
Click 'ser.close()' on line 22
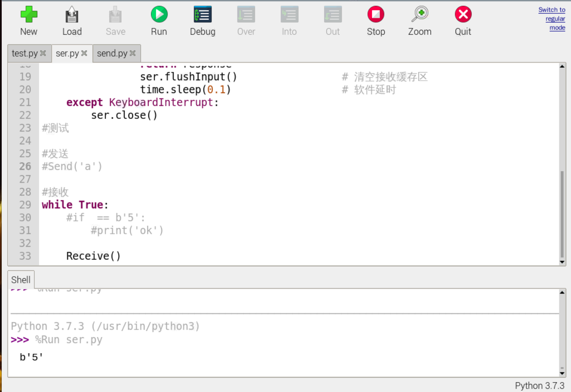click(124, 115)
